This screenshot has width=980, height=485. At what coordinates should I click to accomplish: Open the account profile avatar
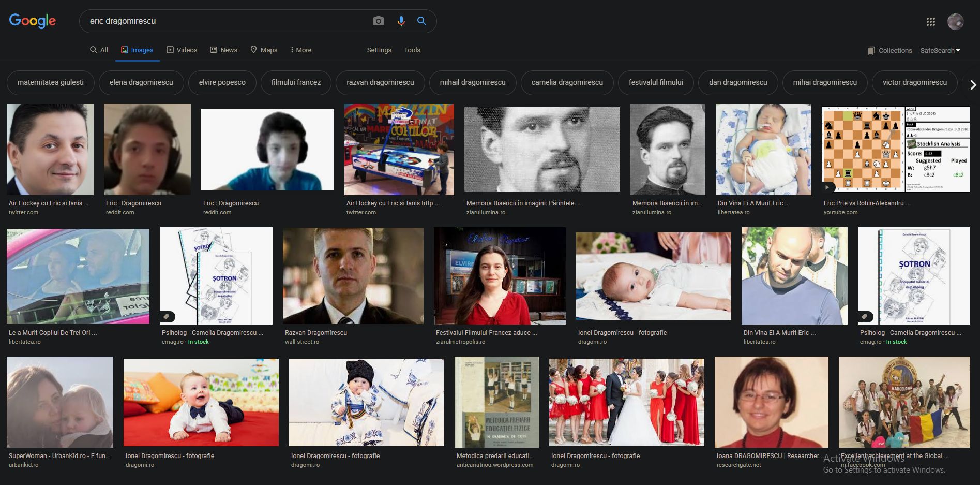click(x=955, y=22)
